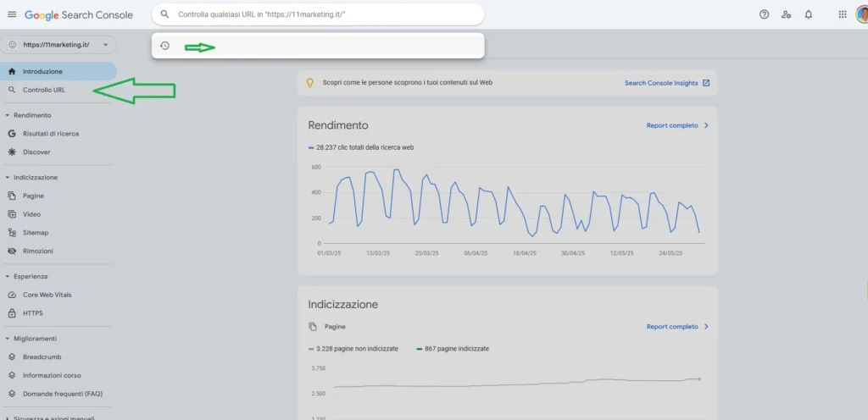Image resolution: width=868 pixels, height=420 pixels.
Task: Open the Google apps grid
Action: pyautogui.click(x=842, y=14)
